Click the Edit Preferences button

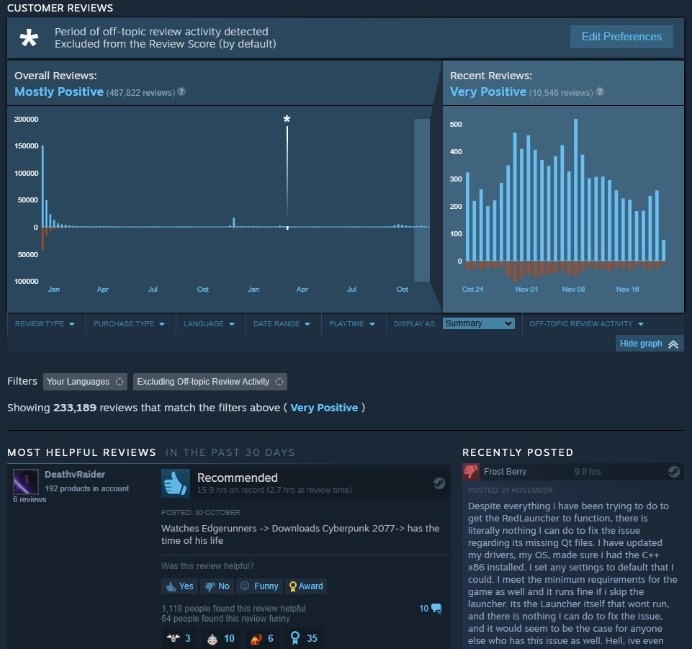(621, 37)
